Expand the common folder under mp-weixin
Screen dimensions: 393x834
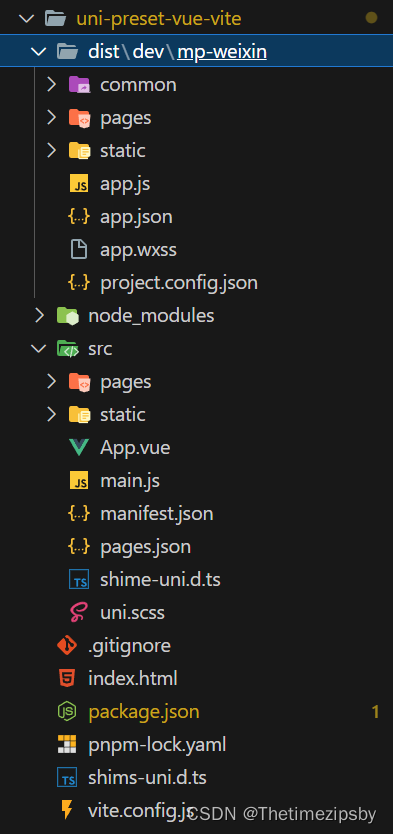click(52, 85)
